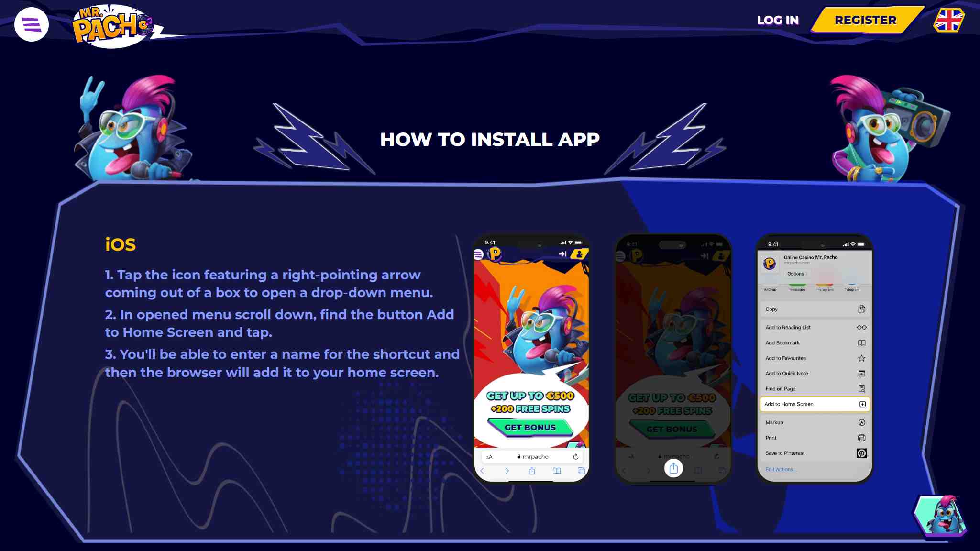Image resolution: width=980 pixels, height=551 pixels.
Task: Click the GET BONUS button on first phone
Action: tap(531, 427)
